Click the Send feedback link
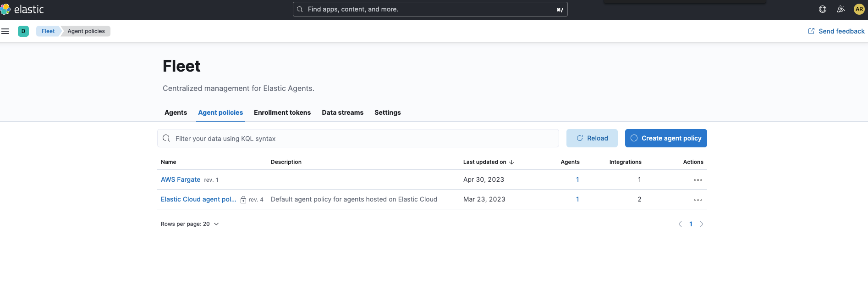This screenshot has height=297, width=868. click(x=836, y=31)
